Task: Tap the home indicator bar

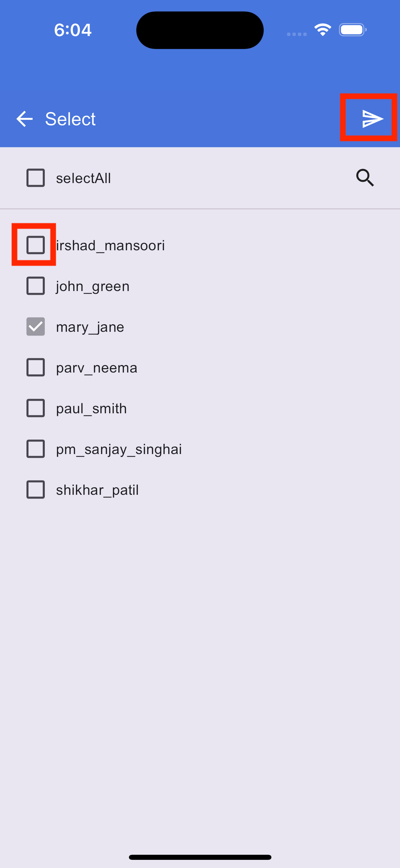Action: 200,857
